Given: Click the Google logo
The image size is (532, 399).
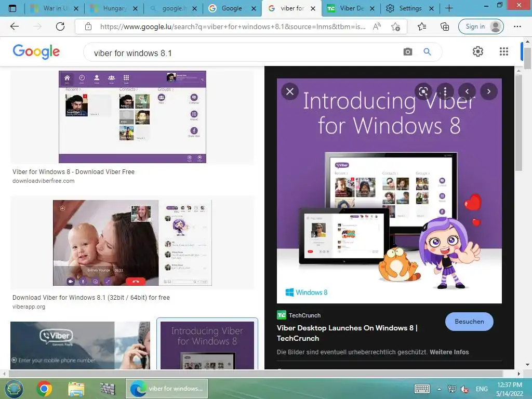Looking at the screenshot, I should [36, 51].
